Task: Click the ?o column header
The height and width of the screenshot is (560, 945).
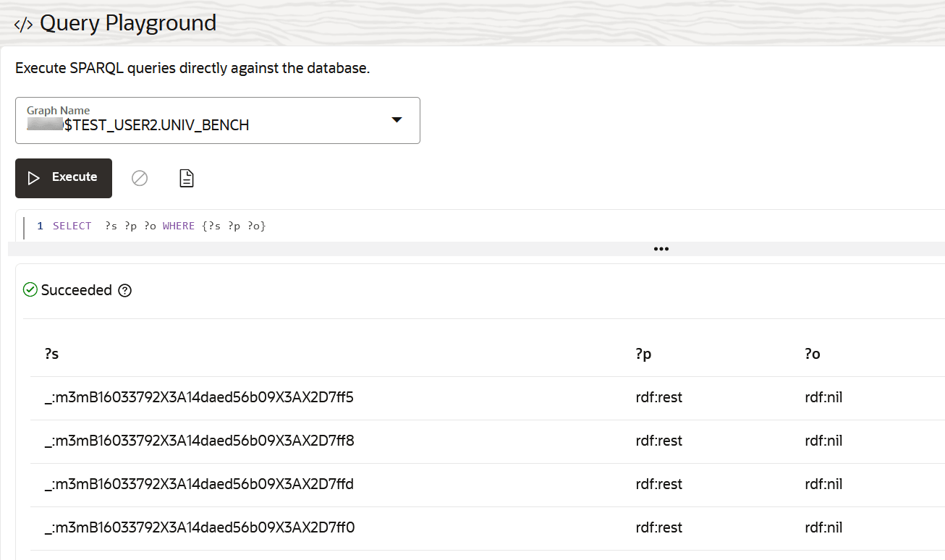Action: pos(812,354)
